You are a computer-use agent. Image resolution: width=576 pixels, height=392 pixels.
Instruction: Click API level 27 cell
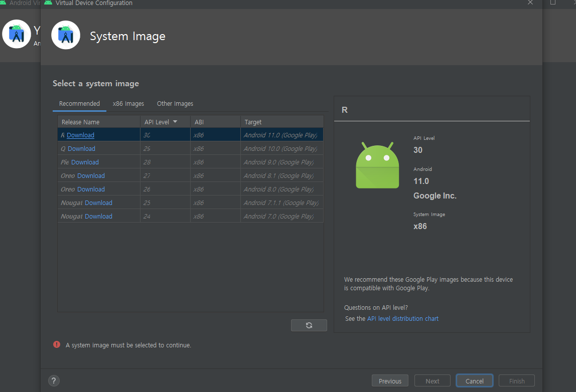tap(165, 176)
